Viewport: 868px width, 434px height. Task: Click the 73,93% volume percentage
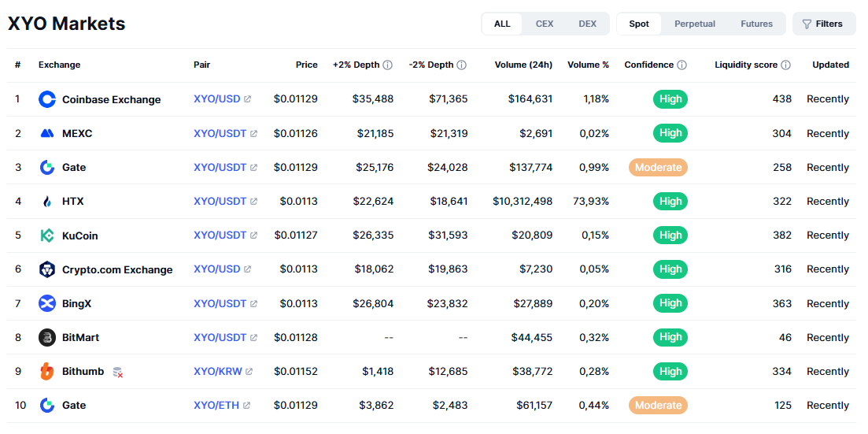[x=591, y=201]
